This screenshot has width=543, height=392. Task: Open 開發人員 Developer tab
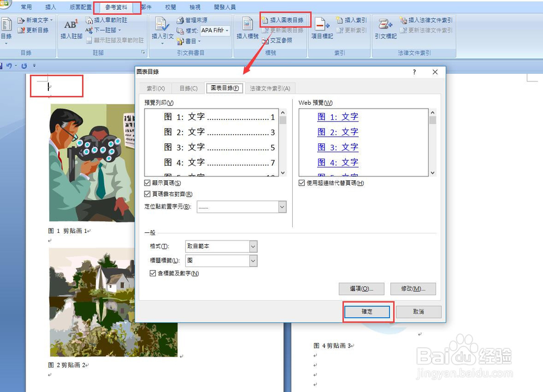[225, 7]
